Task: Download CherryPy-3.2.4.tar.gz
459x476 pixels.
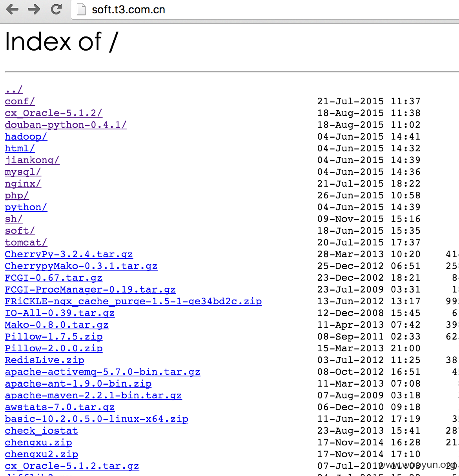Action: pos(69,254)
